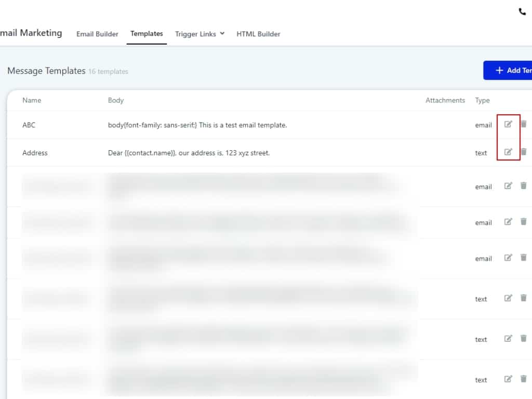Viewport: 532px width, 399px height.
Task: Click edit icon in the fourth row
Action: 508,222
